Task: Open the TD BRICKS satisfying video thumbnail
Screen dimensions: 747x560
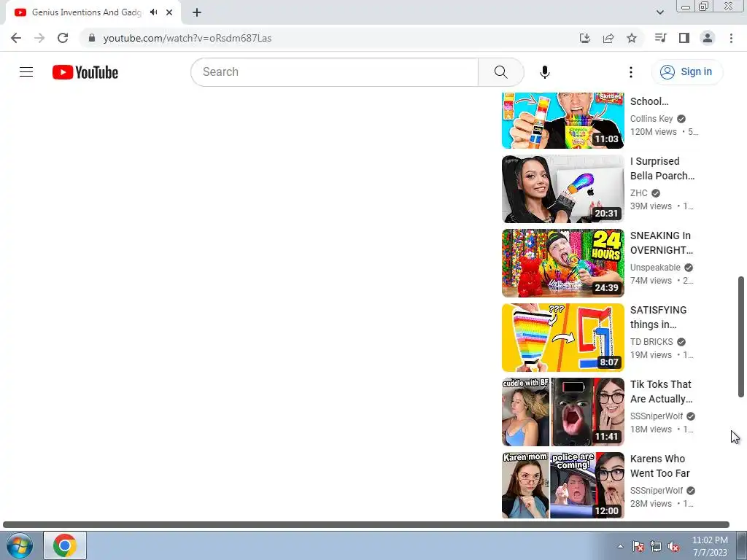Action: coord(562,337)
